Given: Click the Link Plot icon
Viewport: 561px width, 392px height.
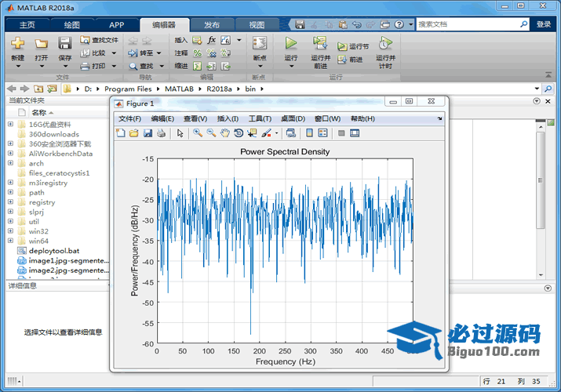Looking at the screenshot, I should point(291,133).
